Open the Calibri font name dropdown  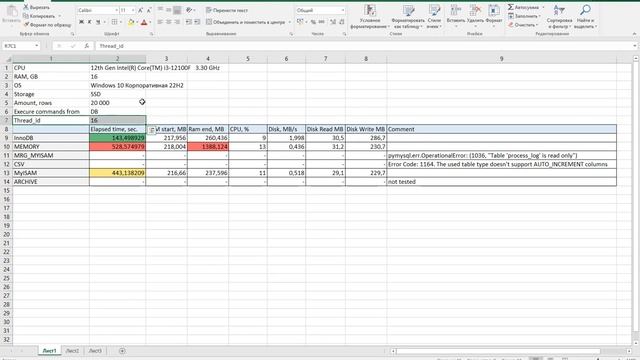tap(116, 10)
